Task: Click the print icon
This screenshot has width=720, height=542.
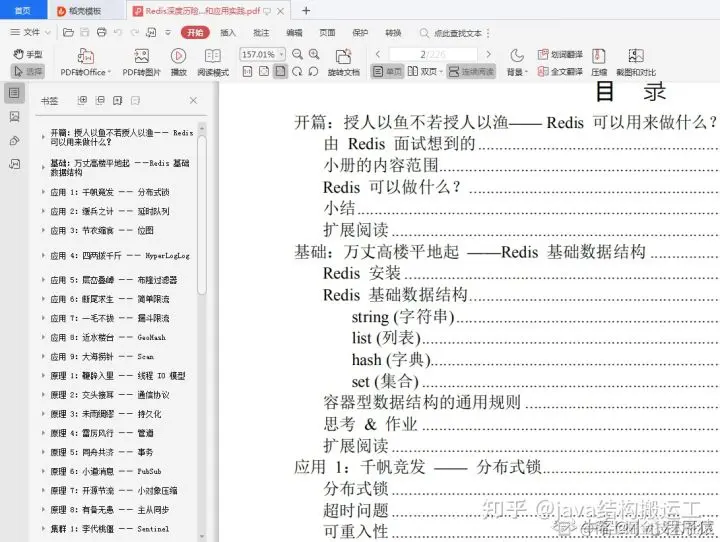Action: click(101, 32)
